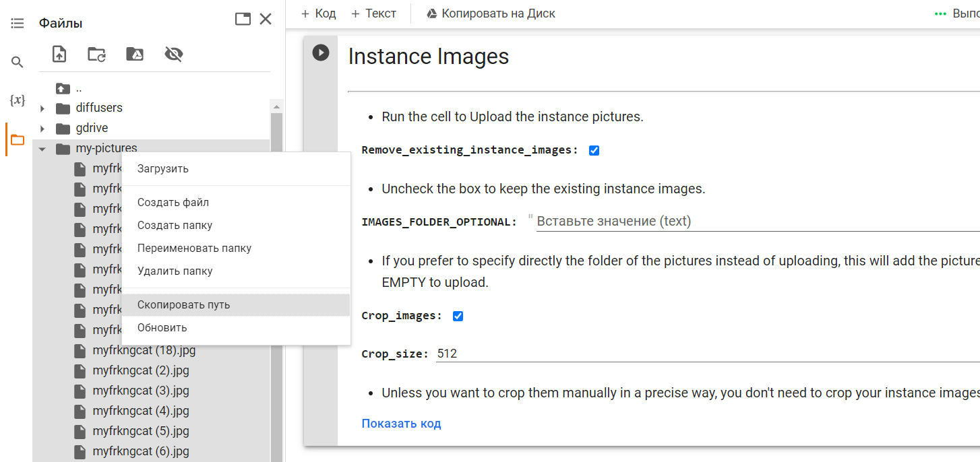The width and height of the screenshot is (980, 462).
Task: Expand the diffusers folder
Action: tap(42, 108)
